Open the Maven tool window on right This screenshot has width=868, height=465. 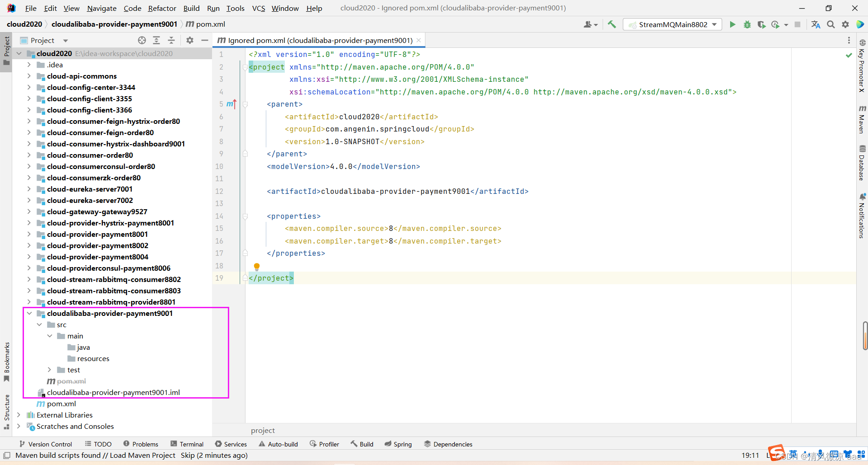click(x=862, y=119)
